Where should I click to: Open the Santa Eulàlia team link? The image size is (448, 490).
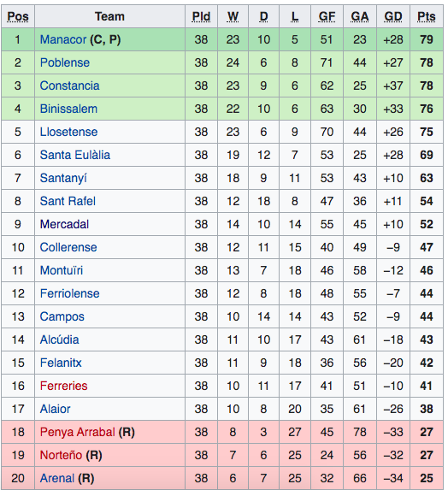pyautogui.click(x=75, y=155)
